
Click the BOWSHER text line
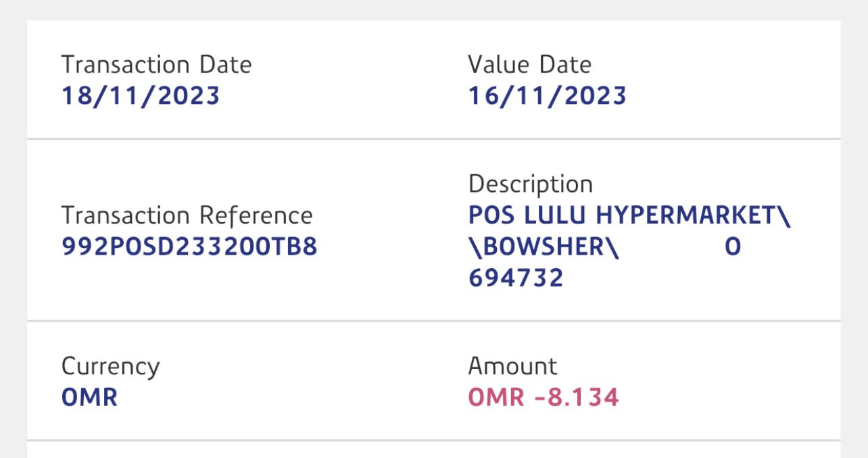[544, 247]
